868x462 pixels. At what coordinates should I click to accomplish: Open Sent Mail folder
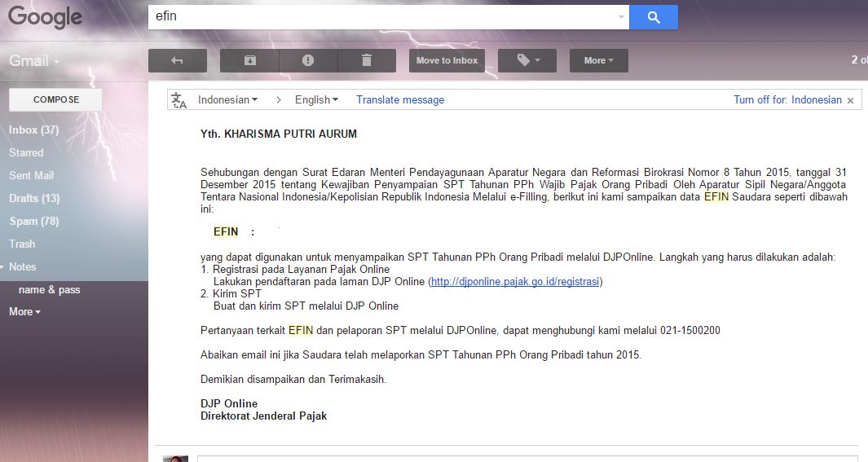[x=32, y=175]
